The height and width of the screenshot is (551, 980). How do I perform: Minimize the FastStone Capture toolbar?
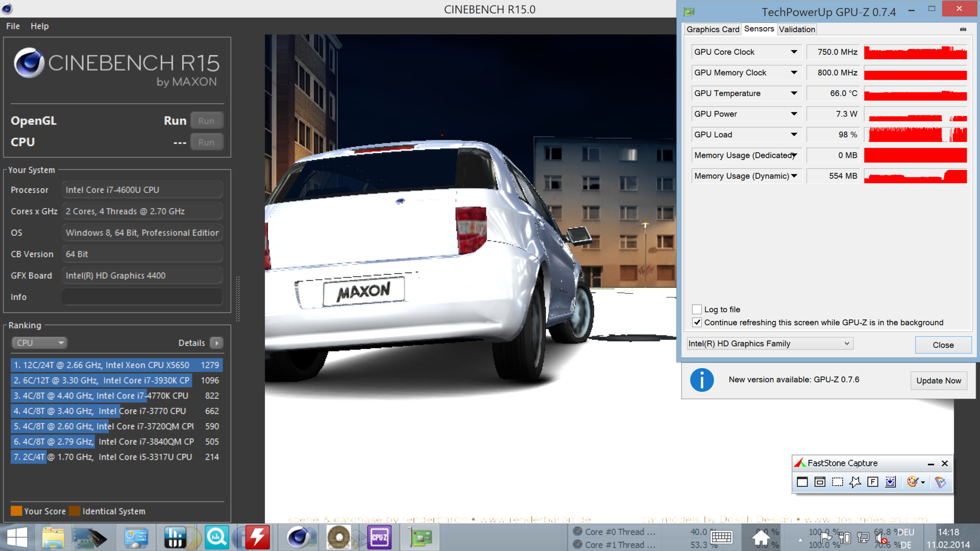[x=930, y=464]
